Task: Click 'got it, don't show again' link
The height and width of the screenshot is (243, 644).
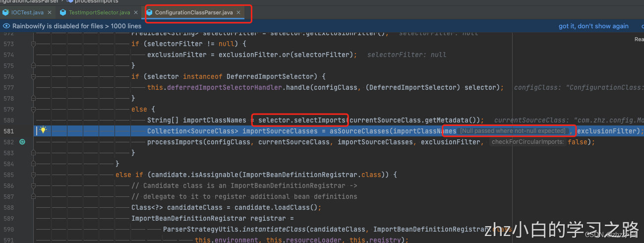Action: 593,26
